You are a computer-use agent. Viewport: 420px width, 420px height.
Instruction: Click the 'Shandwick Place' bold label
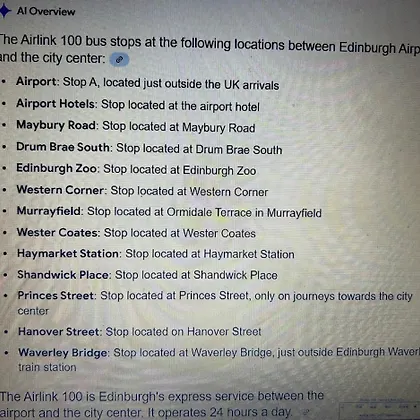pos(63,275)
